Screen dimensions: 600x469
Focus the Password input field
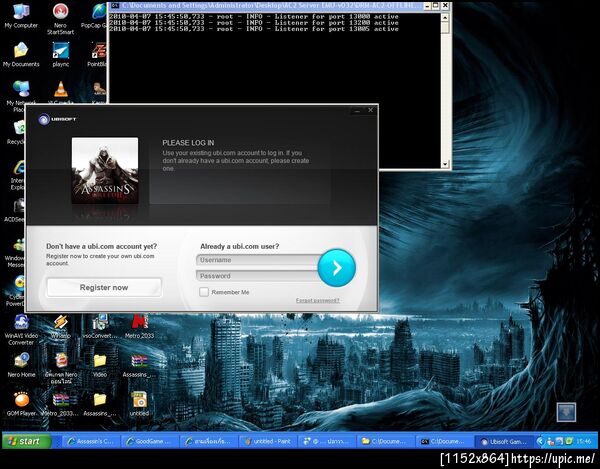pos(258,276)
